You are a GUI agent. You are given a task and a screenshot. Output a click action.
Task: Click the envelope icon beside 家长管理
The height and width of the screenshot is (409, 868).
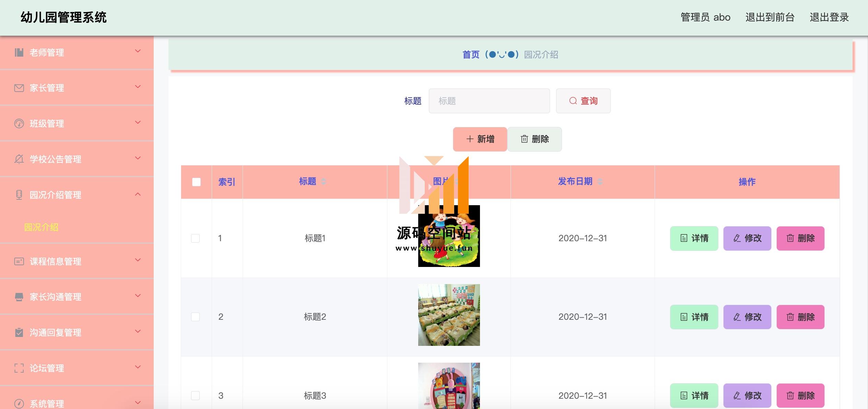pyautogui.click(x=19, y=88)
